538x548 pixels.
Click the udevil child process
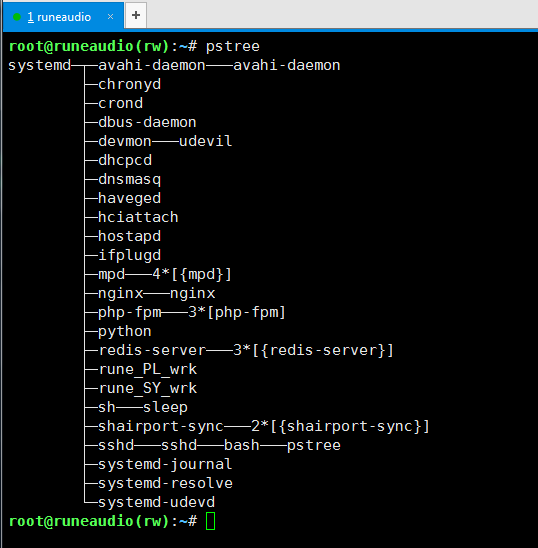click(206, 141)
